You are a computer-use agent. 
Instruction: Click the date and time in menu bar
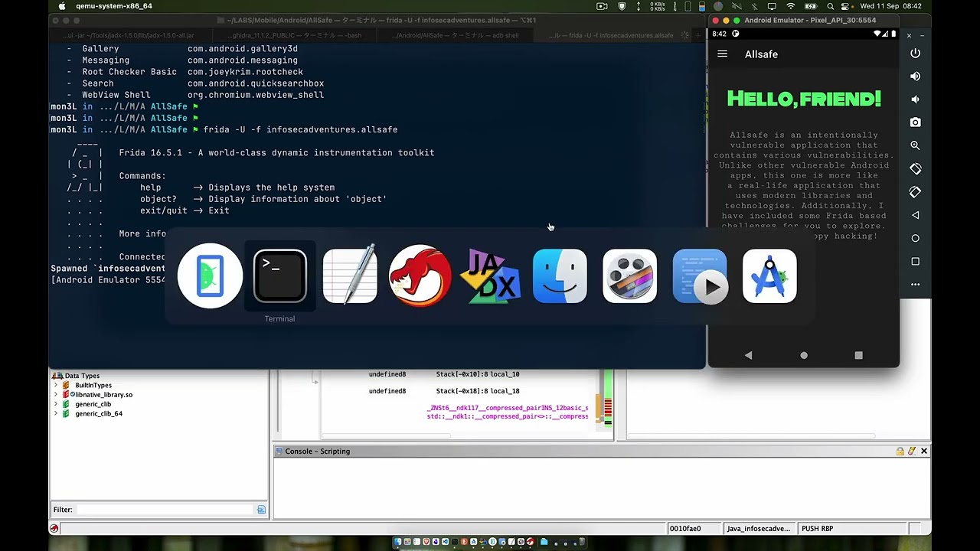coord(891,6)
